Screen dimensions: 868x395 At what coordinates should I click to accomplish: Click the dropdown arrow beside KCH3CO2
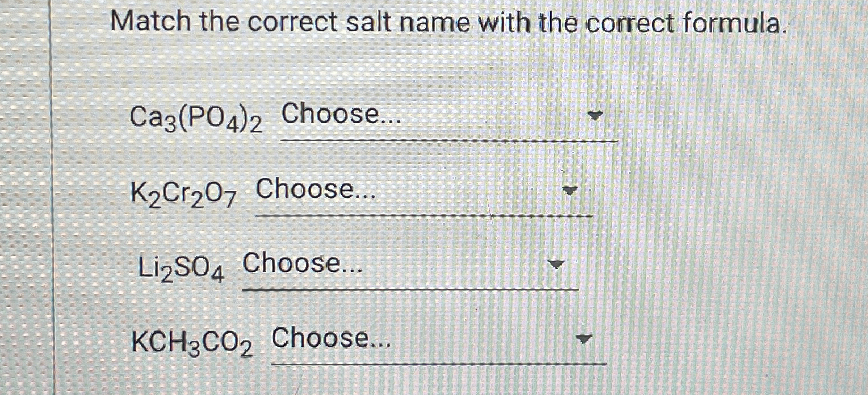coord(585,339)
